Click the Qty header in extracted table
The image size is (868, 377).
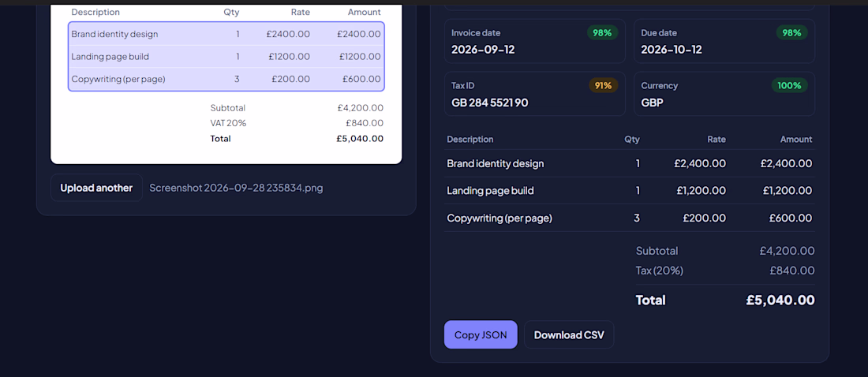(x=631, y=139)
